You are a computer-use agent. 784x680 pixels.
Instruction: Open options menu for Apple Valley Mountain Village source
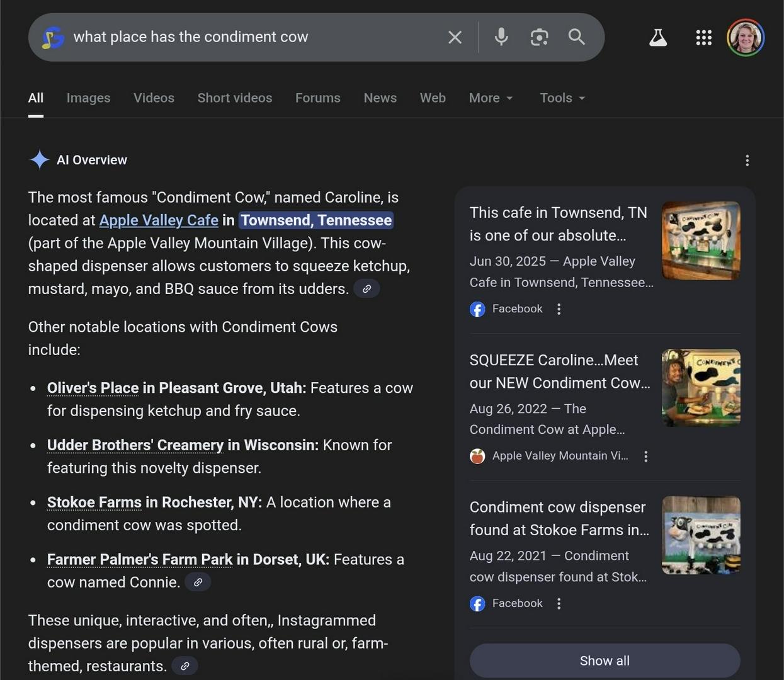[x=645, y=456]
